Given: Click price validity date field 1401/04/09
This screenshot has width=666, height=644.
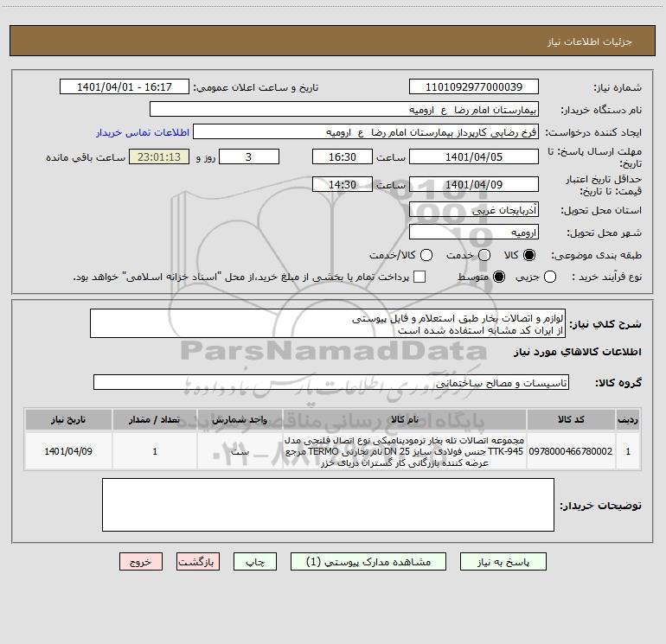Looking at the screenshot, I should tap(474, 184).
